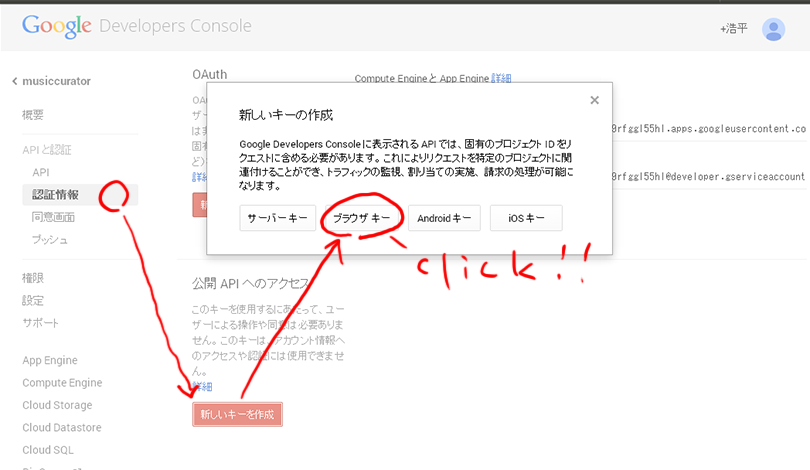Click 詳細 link under public API description
Viewport: 810px width, 470px height.
coord(202,386)
